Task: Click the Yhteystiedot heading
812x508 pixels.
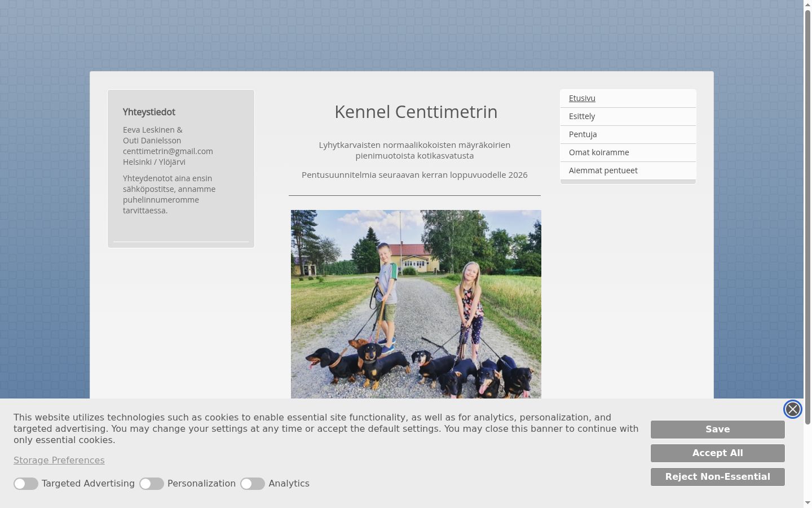Action: [x=149, y=112]
